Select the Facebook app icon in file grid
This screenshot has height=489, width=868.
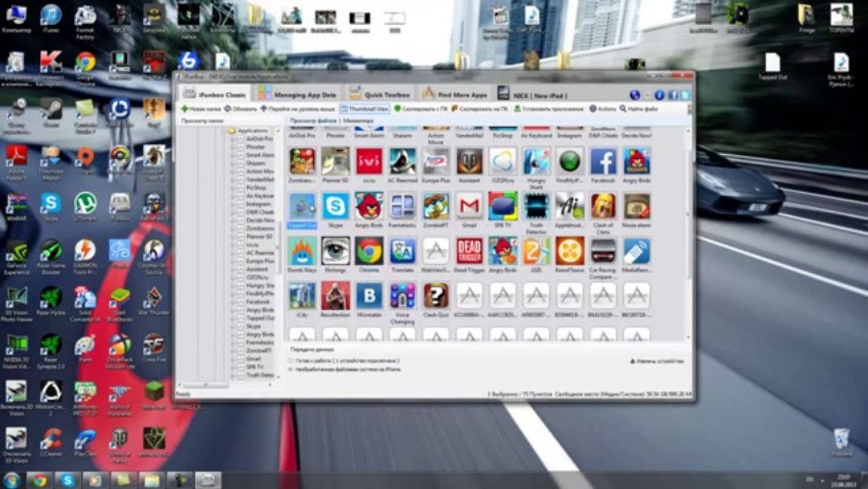click(603, 162)
